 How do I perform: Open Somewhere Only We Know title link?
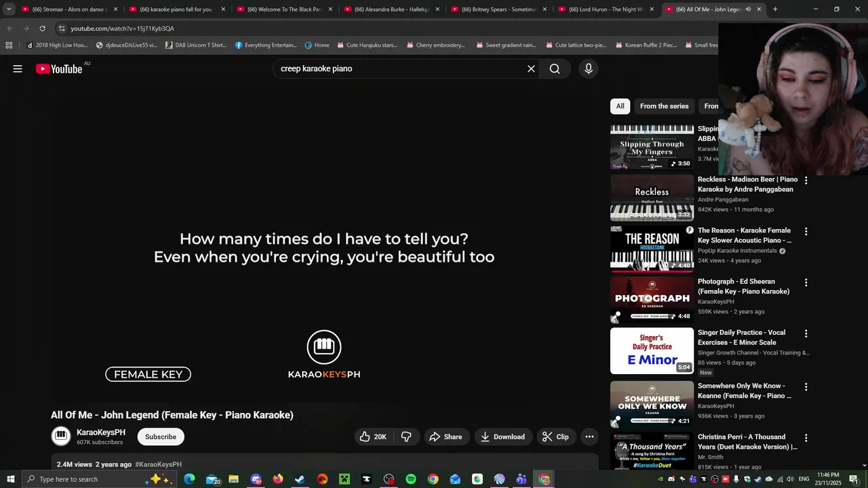pos(745,390)
